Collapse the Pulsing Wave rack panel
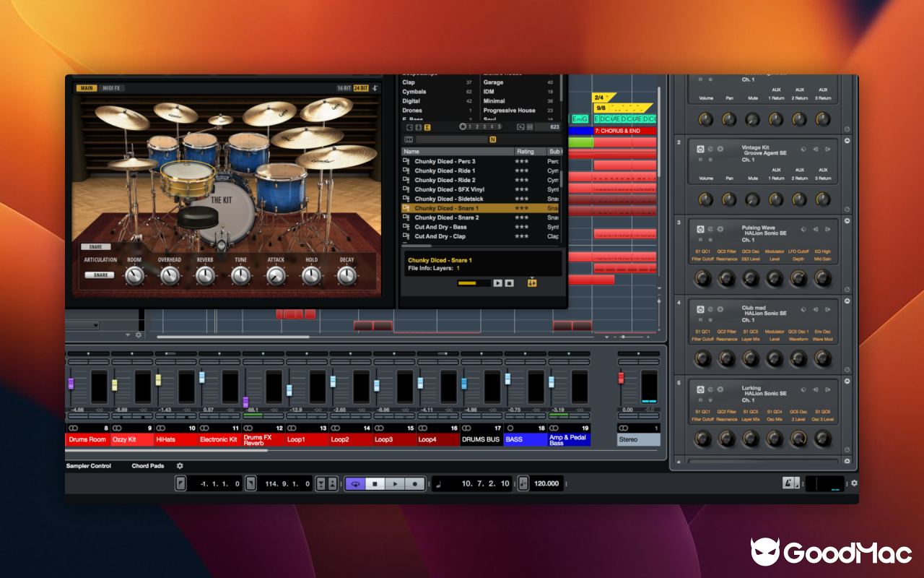 click(848, 220)
